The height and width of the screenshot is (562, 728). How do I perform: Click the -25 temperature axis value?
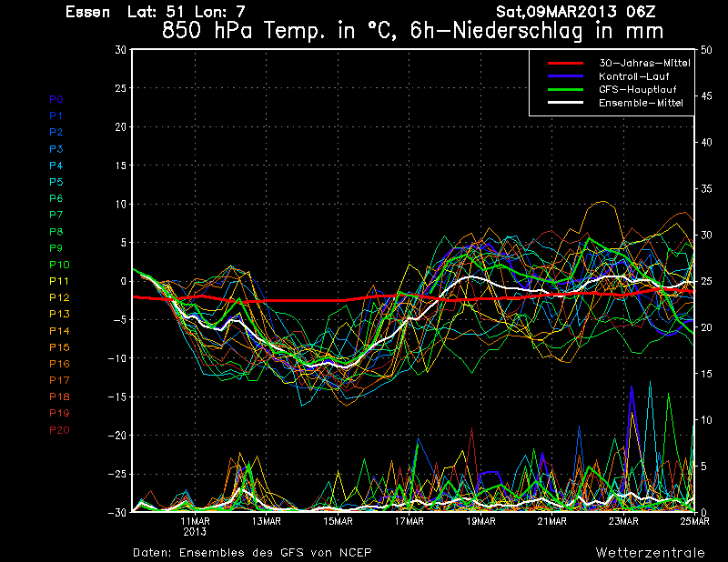tap(117, 475)
